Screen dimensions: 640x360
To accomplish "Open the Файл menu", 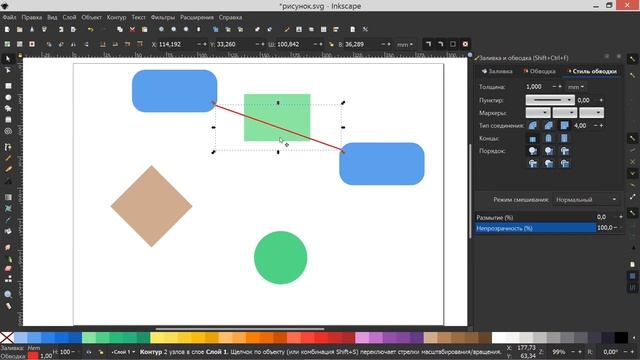I will tap(9, 18).
